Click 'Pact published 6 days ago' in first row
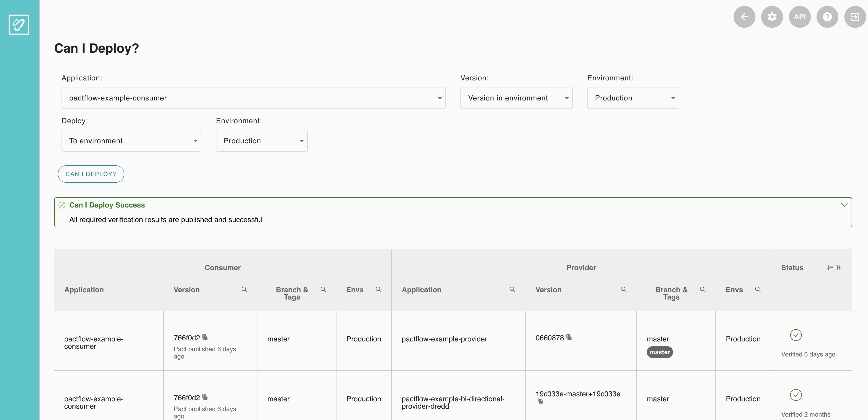868x420 pixels. coord(205,353)
